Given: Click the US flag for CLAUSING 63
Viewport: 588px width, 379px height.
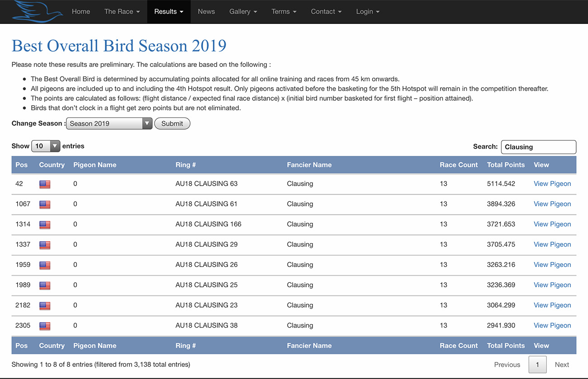Looking at the screenshot, I should click(45, 184).
